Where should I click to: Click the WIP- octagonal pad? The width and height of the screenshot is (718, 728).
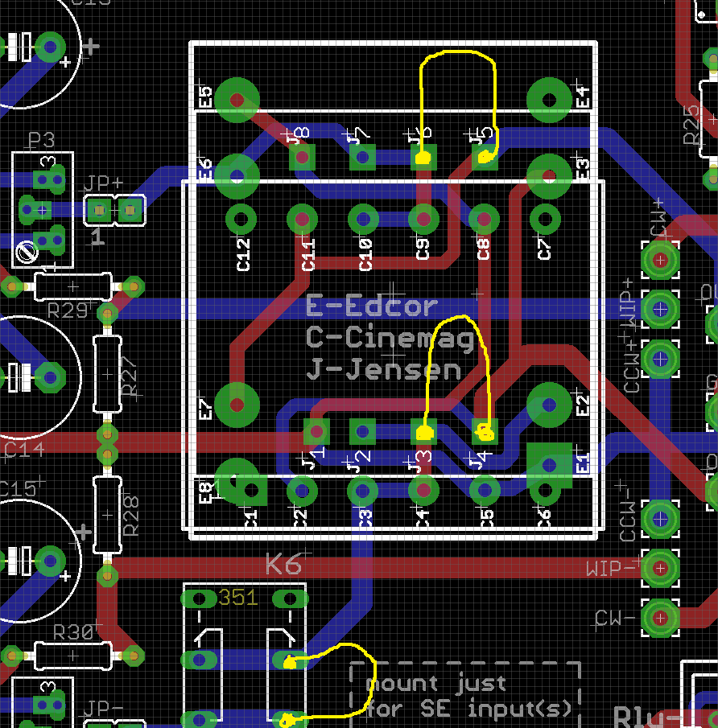tap(660, 568)
